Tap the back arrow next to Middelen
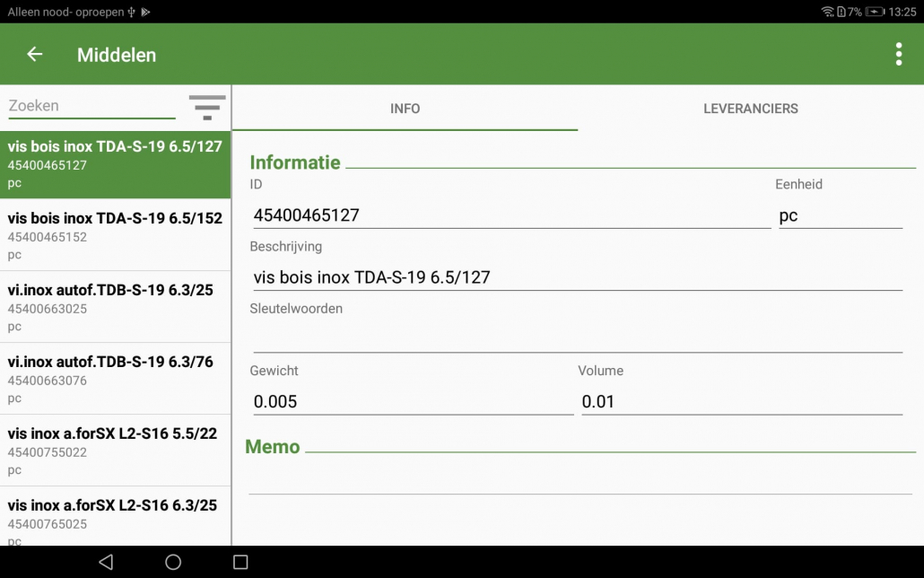This screenshot has height=578, width=924. click(x=35, y=54)
